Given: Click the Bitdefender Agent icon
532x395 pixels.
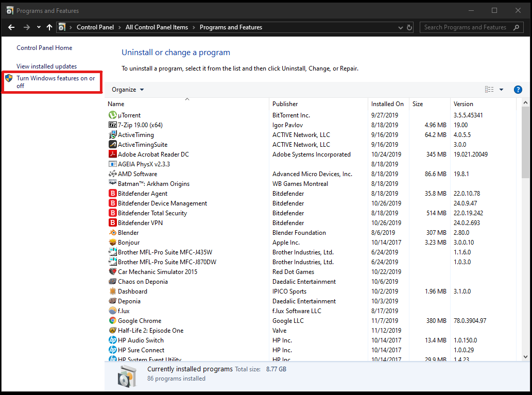Looking at the screenshot, I should pyautogui.click(x=113, y=194).
